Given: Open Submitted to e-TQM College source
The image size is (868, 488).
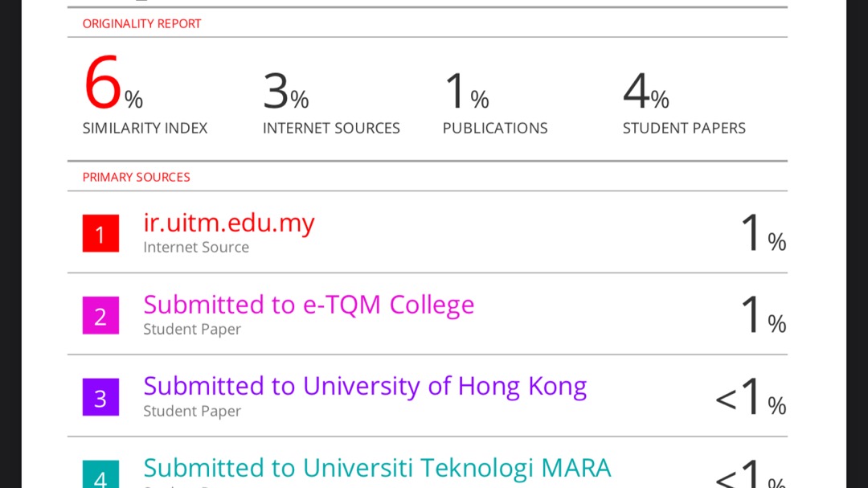Looking at the screenshot, I should [309, 305].
